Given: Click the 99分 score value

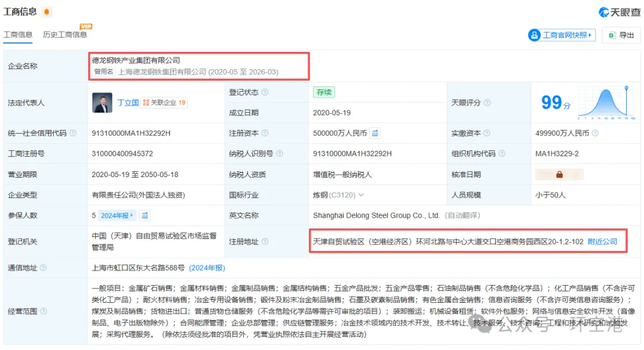Looking at the screenshot, I should pos(556,103).
